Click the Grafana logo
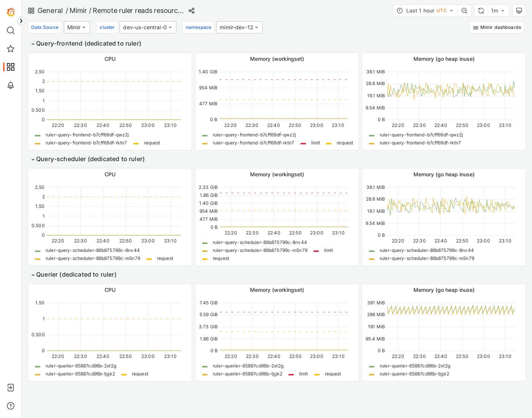 coord(11,12)
